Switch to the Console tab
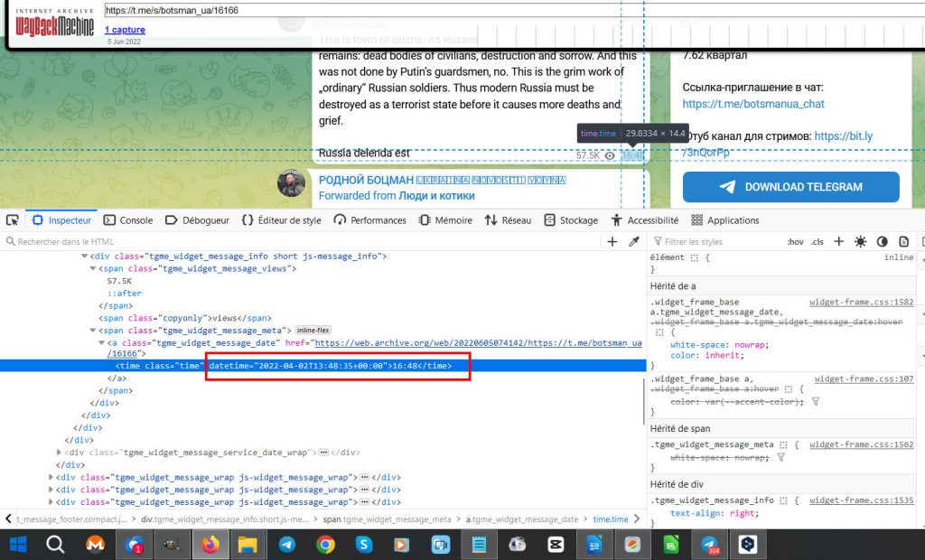 pos(128,220)
